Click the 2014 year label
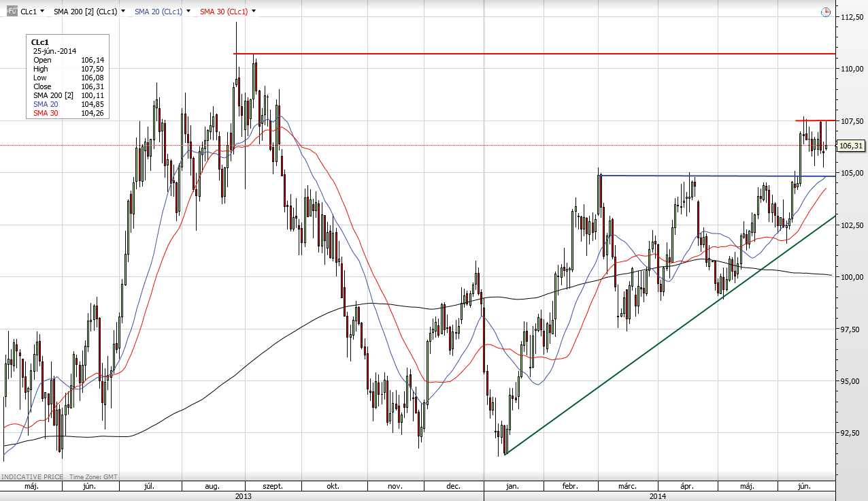 pyautogui.click(x=657, y=496)
